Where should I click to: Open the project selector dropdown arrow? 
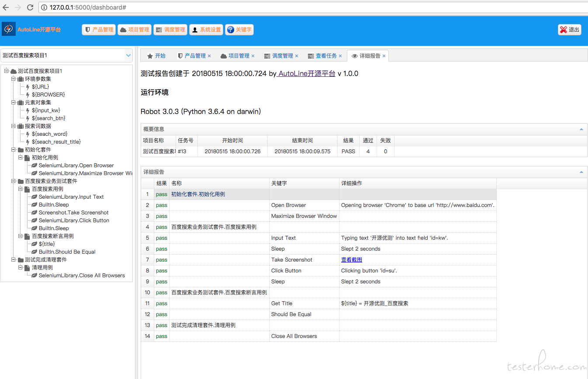point(128,55)
